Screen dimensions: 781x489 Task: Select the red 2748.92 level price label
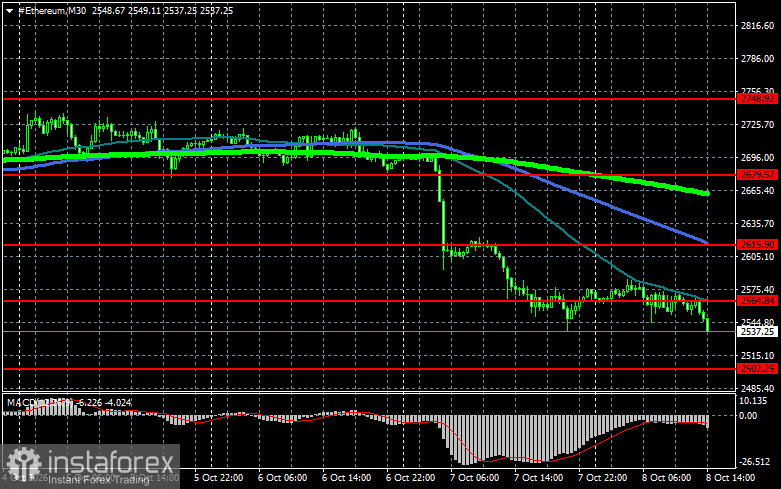(x=758, y=99)
